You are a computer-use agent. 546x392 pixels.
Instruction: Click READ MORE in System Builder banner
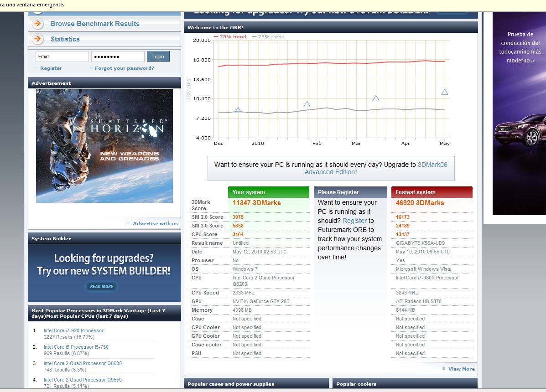pos(102,287)
